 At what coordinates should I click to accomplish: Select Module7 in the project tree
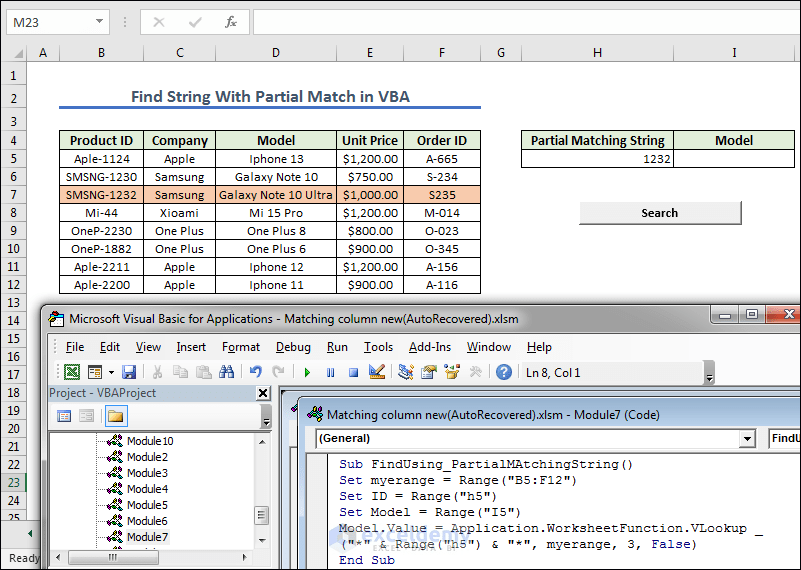147,537
